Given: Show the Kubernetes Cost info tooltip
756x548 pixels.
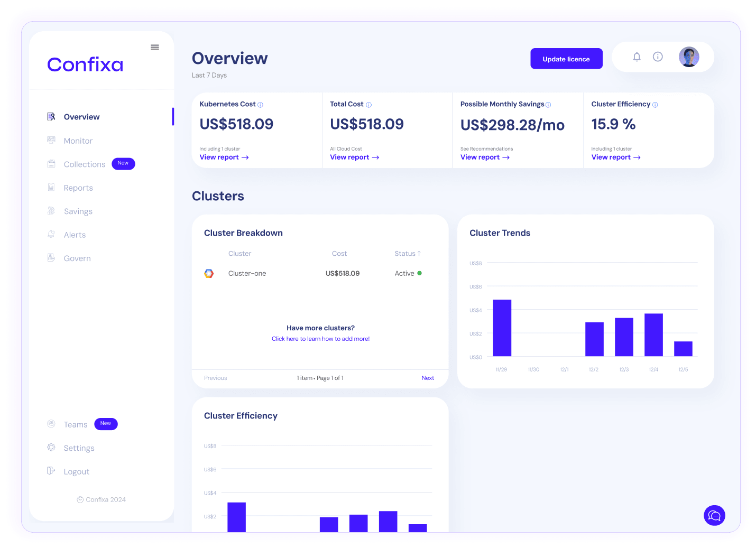Looking at the screenshot, I should (x=260, y=104).
